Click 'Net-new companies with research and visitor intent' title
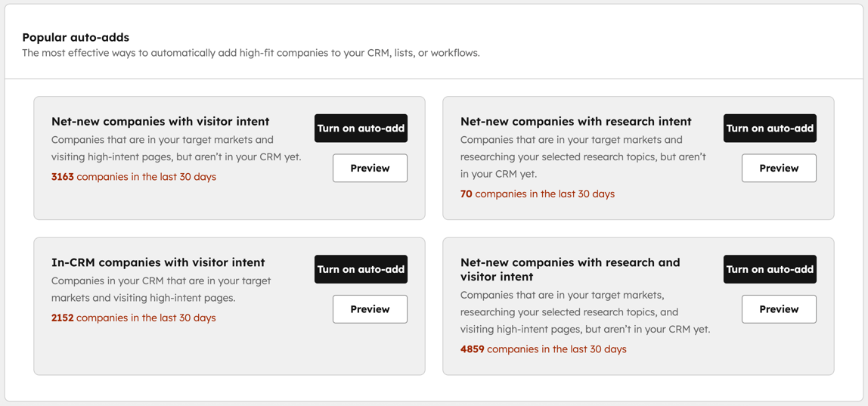The height and width of the screenshot is (406, 868). 570,269
